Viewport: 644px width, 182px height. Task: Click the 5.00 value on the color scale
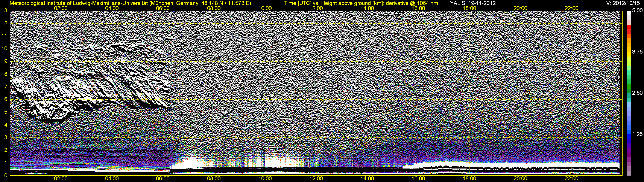(x=638, y=11)
